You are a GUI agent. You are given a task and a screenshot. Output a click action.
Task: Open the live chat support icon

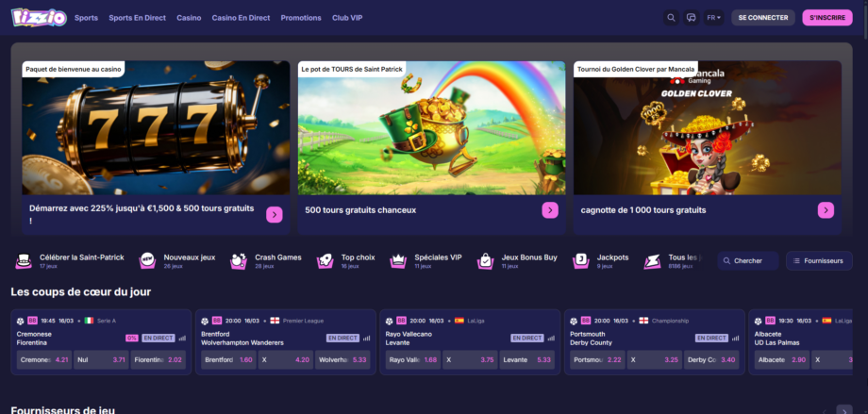(692, 17)
